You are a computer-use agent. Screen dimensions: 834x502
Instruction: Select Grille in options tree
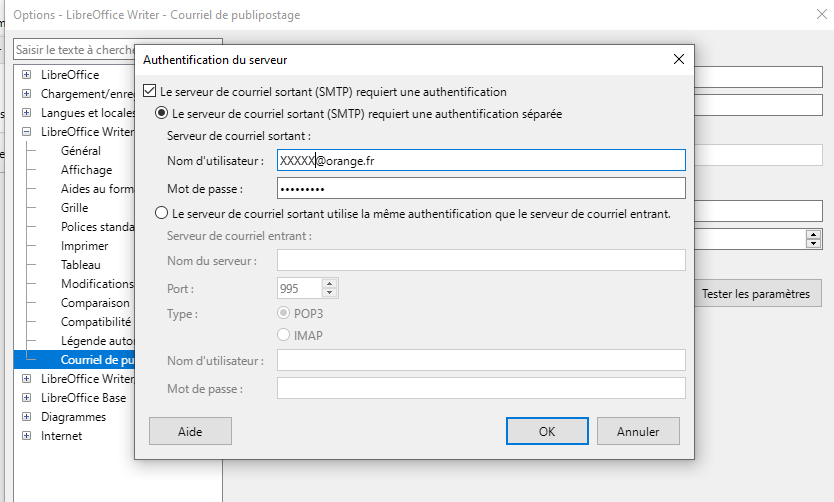74,207
